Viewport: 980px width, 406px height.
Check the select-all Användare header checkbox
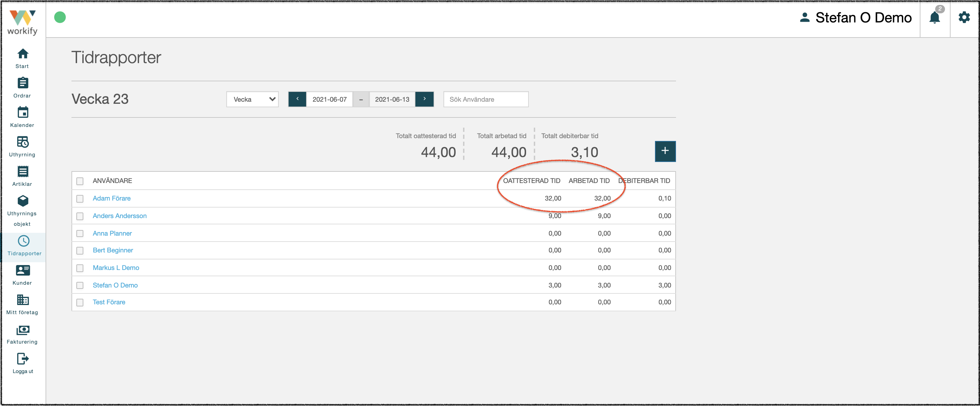(x=80, y=181)
